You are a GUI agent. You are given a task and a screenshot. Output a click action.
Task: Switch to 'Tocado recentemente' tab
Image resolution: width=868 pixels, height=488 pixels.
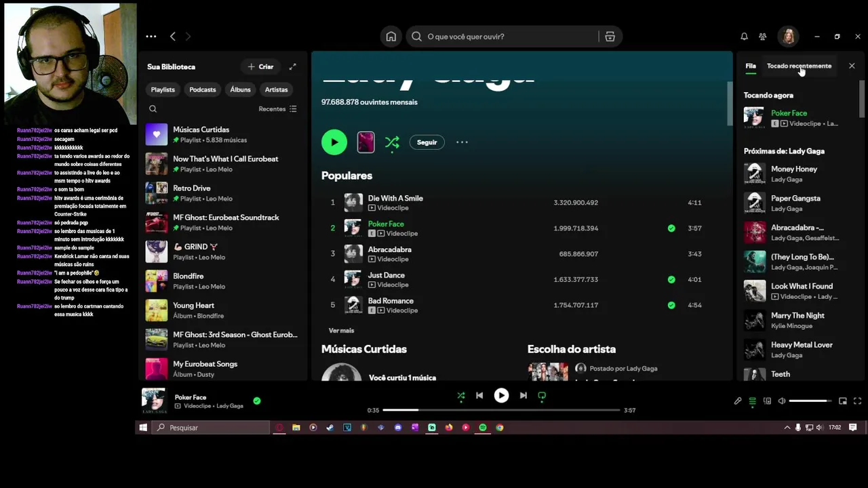(799, 66)
